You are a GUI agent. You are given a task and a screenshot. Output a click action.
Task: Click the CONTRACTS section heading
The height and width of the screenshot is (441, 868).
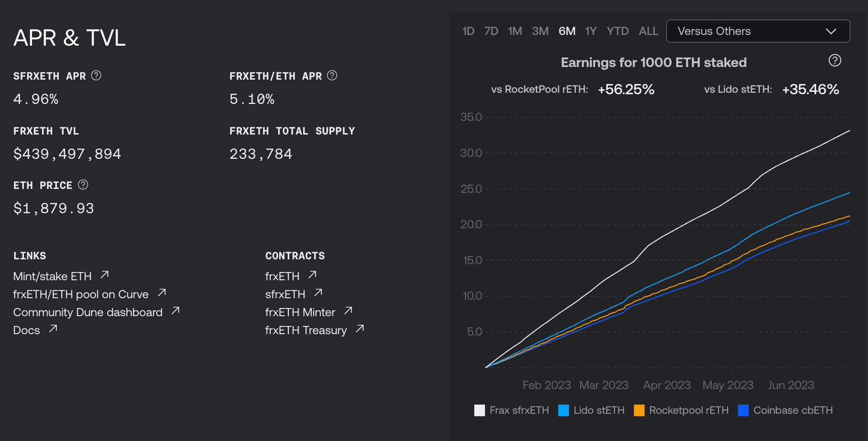tap(295, 256)
